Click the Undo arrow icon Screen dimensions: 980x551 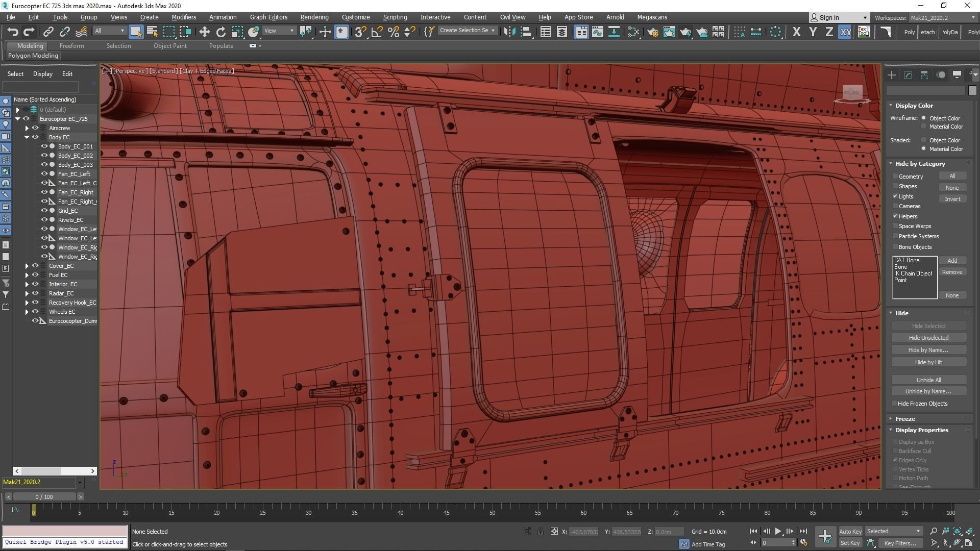point(13,32)
